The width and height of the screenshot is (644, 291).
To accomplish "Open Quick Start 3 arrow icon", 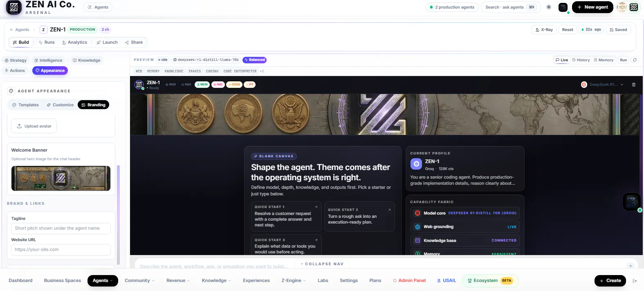I will [x=316, y=240].
